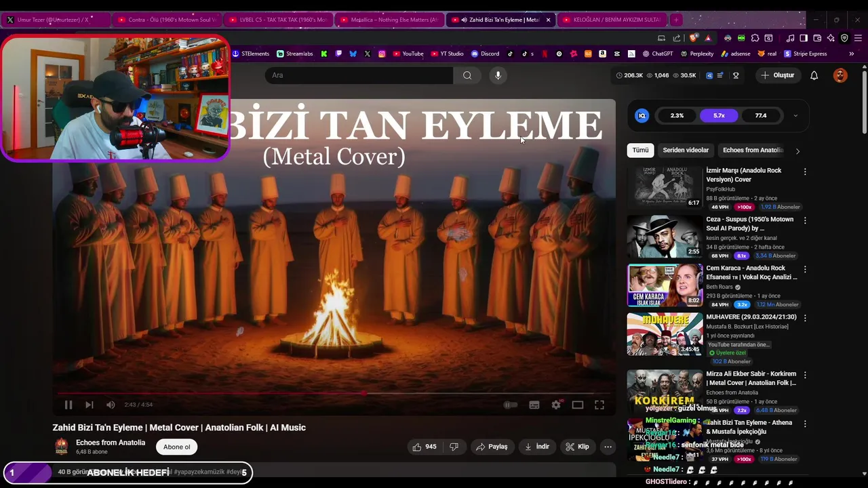
Task: Open YT Studio bookmark
Action: click(447, 54)
